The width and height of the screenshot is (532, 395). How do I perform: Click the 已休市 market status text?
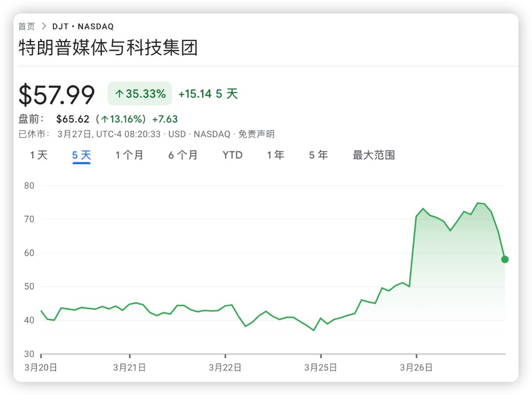(x=34, y=134)
